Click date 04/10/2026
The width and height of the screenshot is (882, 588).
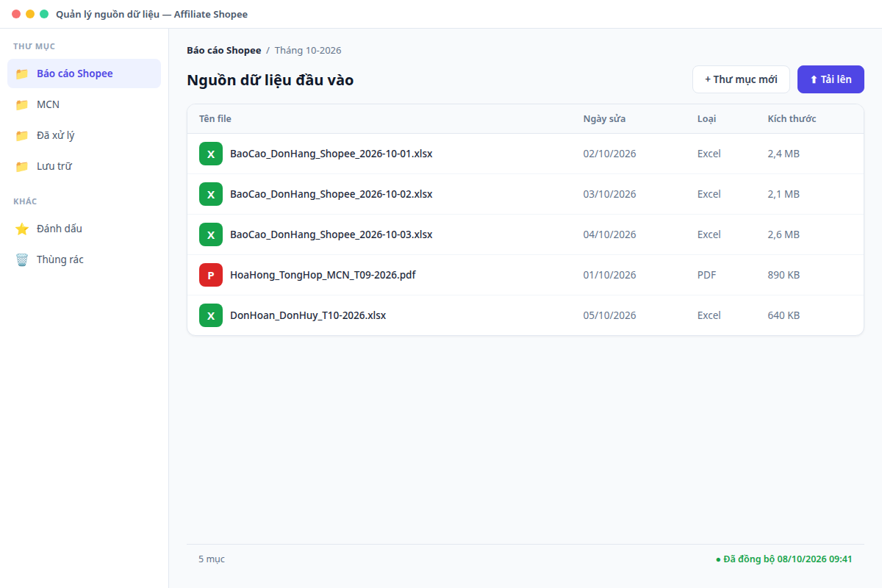click(x=609, y=234)
